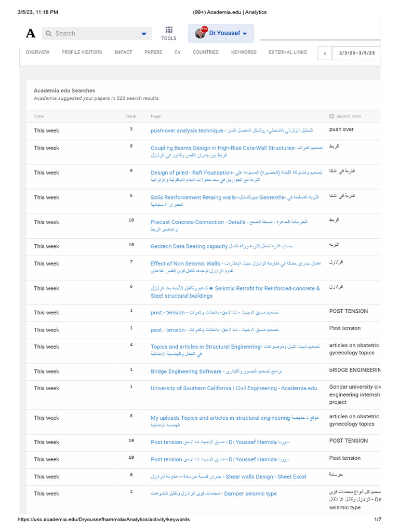Expand the search box dropdown arrow
399x532 pixels.
coord(144,34)
